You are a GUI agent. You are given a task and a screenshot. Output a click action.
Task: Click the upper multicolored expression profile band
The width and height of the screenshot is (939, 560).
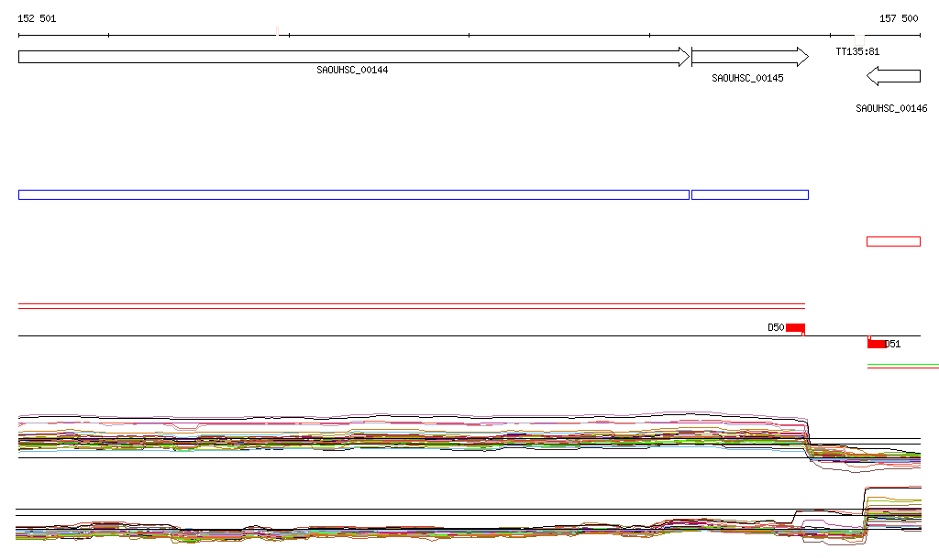point(413,437)
